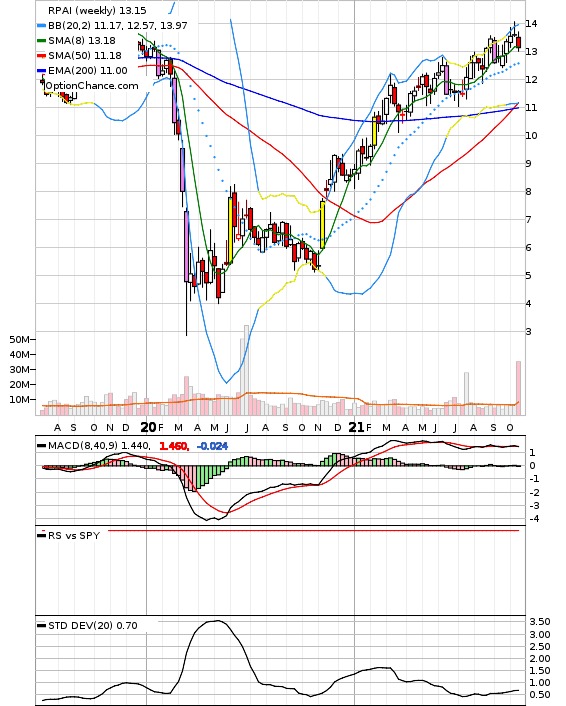Click the green SMA(8) legend swatch
This screenshot has height=706, width=566.
[x=41, y=41]
